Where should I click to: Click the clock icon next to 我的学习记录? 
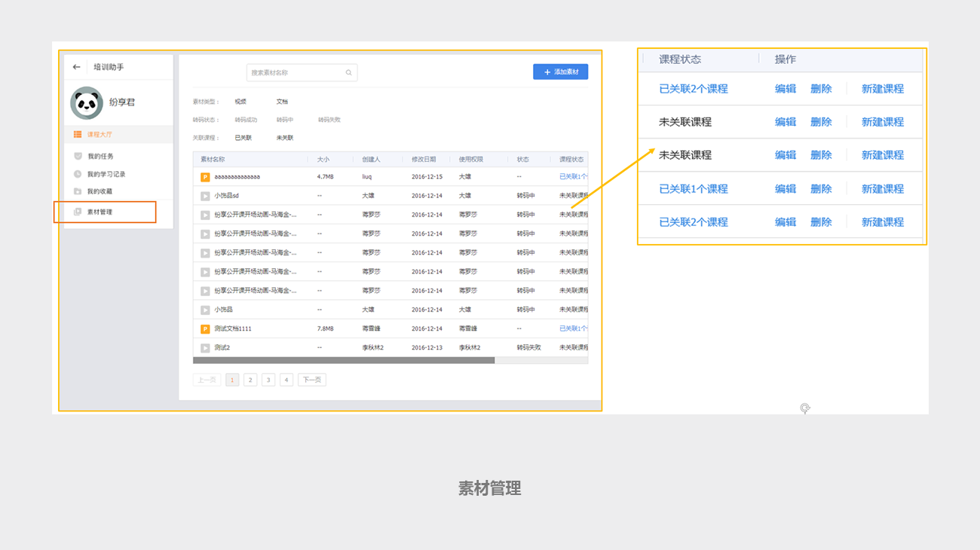click(78, 174)
